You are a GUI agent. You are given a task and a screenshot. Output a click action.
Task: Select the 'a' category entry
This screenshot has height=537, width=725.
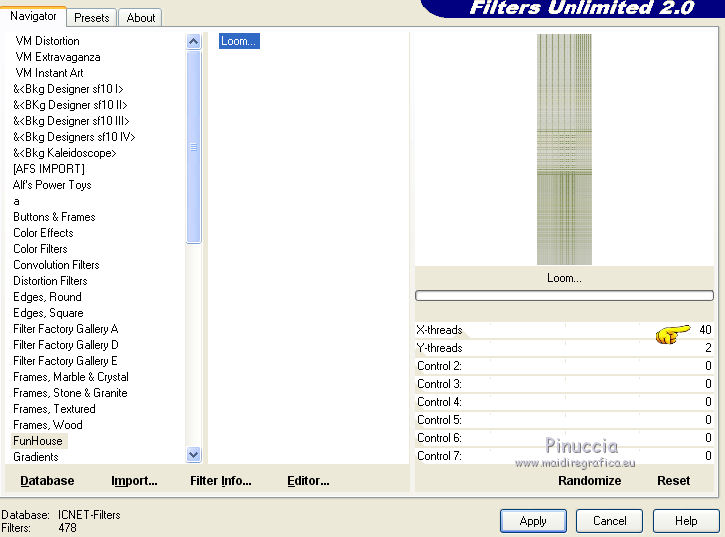point(16,201)
